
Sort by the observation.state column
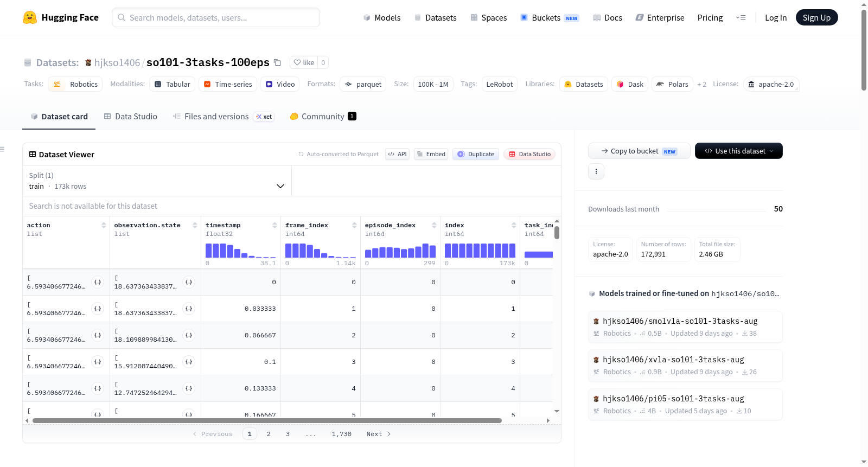click(195, 225)
